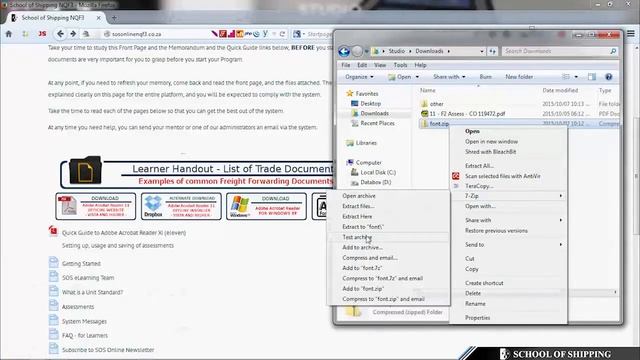
Task: Open the Help menu in Explorer
Action: click(x=420, y=65)
